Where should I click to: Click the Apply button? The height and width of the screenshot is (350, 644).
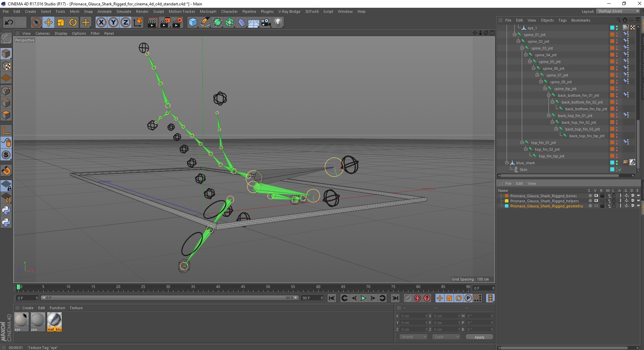point(479,337)
